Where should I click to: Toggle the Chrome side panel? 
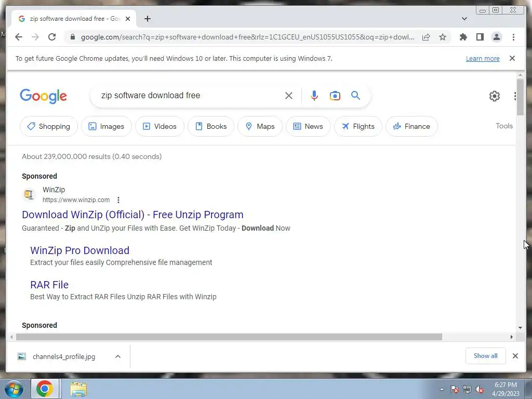(480, 37)
